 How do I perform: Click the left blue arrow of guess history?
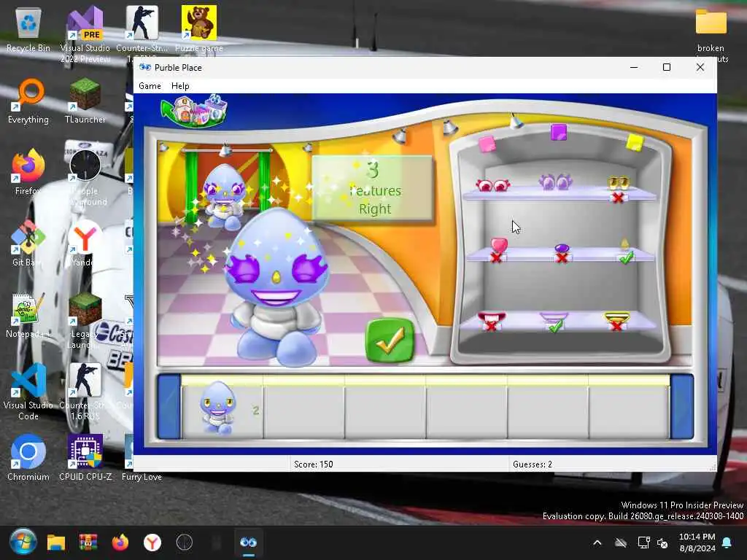[x=169, y=406]
